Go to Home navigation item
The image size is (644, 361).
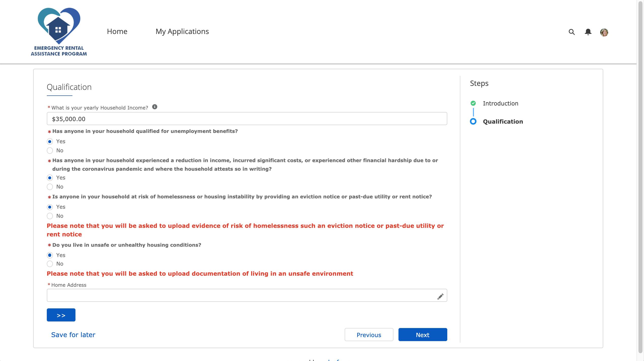117,31
